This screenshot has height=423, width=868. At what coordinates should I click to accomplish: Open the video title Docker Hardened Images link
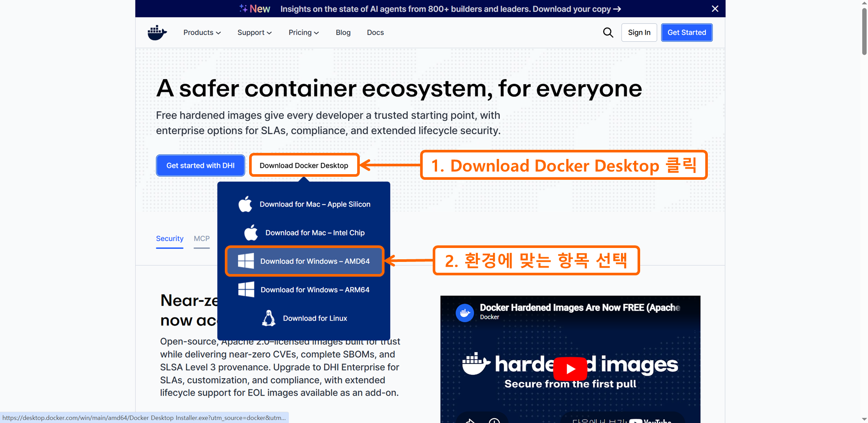580,307
